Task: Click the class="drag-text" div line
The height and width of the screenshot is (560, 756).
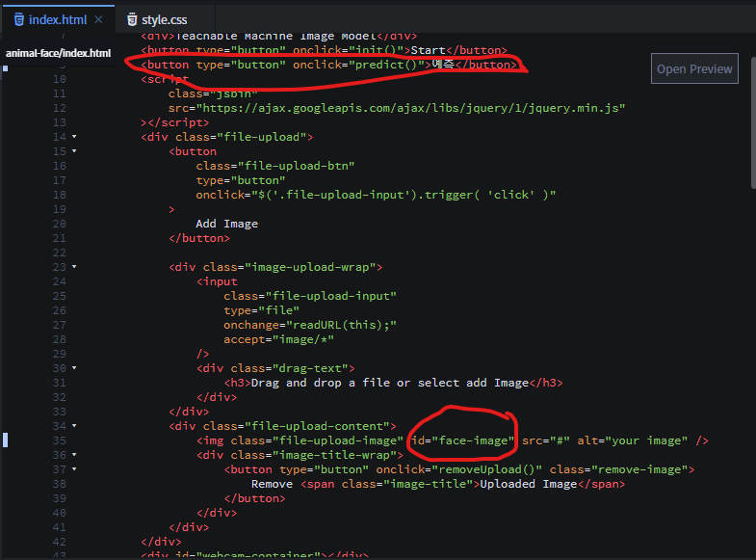Action: point(275,368)
